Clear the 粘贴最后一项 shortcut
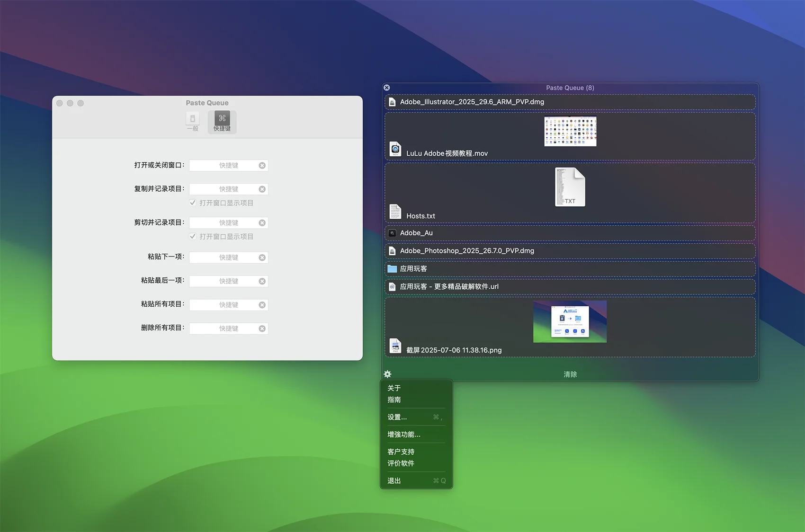Viewport: 805px width, 532px height. [262, 281]
